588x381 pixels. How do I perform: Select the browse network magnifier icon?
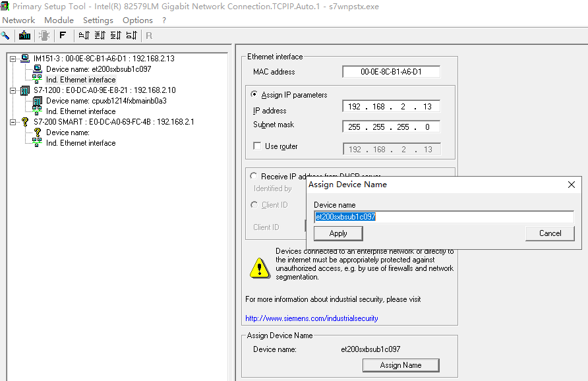pos(5,36)
